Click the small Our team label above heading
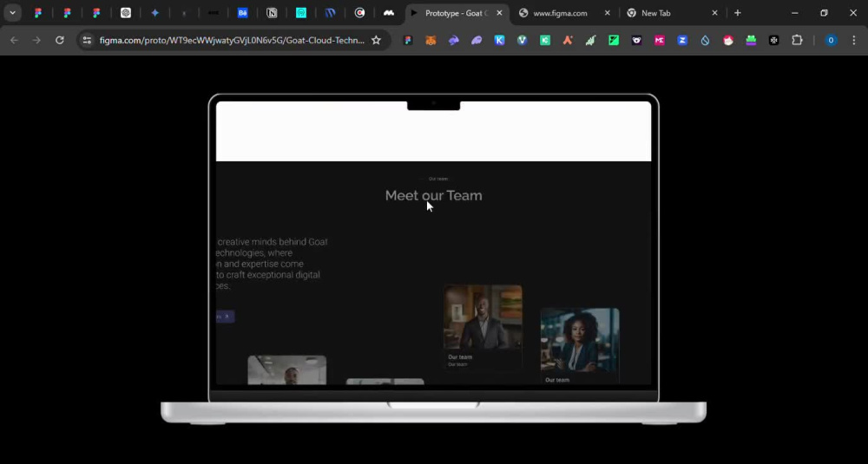Image resolution: width=868 pixels, height=464 pixels. [x=437, y=179]
